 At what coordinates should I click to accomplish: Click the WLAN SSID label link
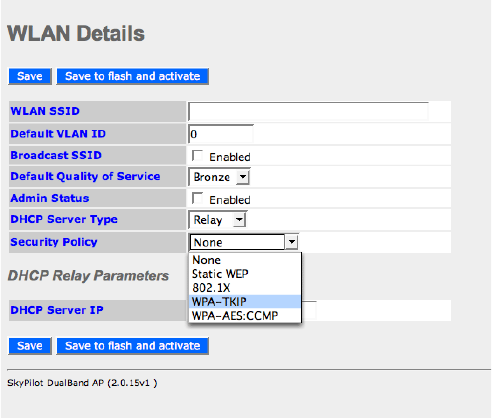coord(45,111)
